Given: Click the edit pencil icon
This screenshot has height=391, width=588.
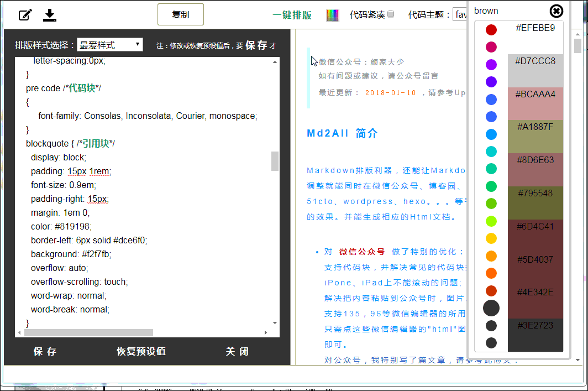Looking at the screenshot, I should point(25,15).
